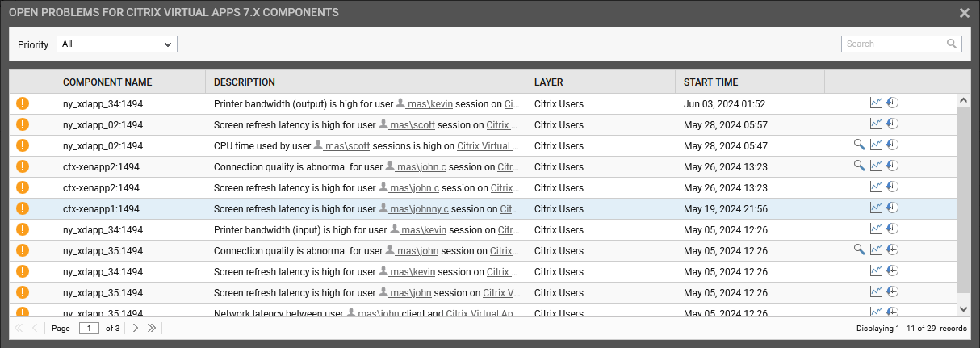980x348 pixels.
Task: Sort by Start Time column header
Action: tap(710, 82)
